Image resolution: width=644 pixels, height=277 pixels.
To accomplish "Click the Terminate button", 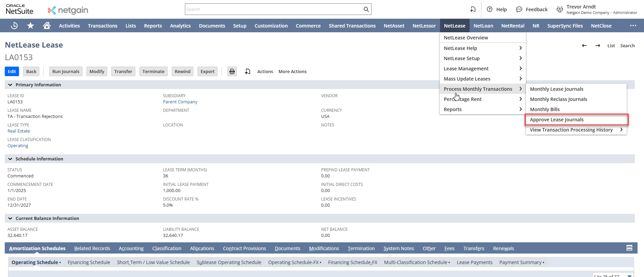I will [x=153, y=71].
